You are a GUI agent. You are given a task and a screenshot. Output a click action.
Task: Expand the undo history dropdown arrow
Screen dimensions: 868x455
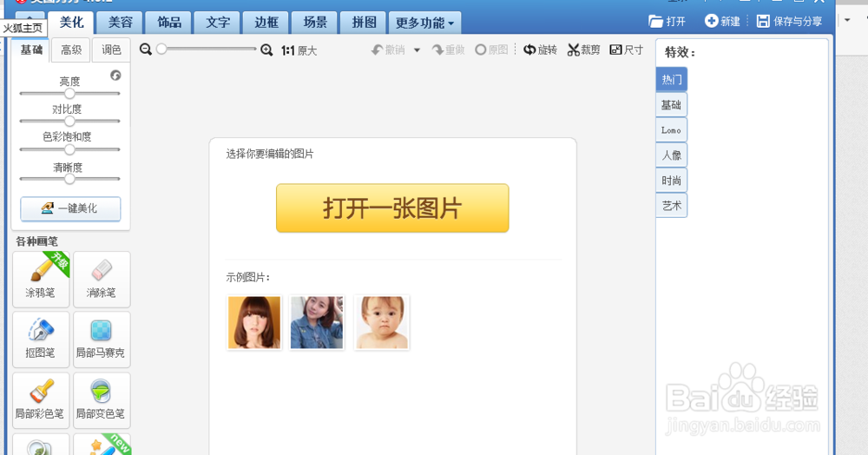point(417,50)
